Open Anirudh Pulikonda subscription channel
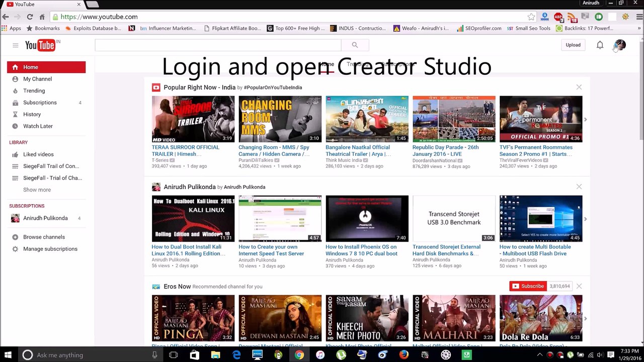 tap(46, 218)
